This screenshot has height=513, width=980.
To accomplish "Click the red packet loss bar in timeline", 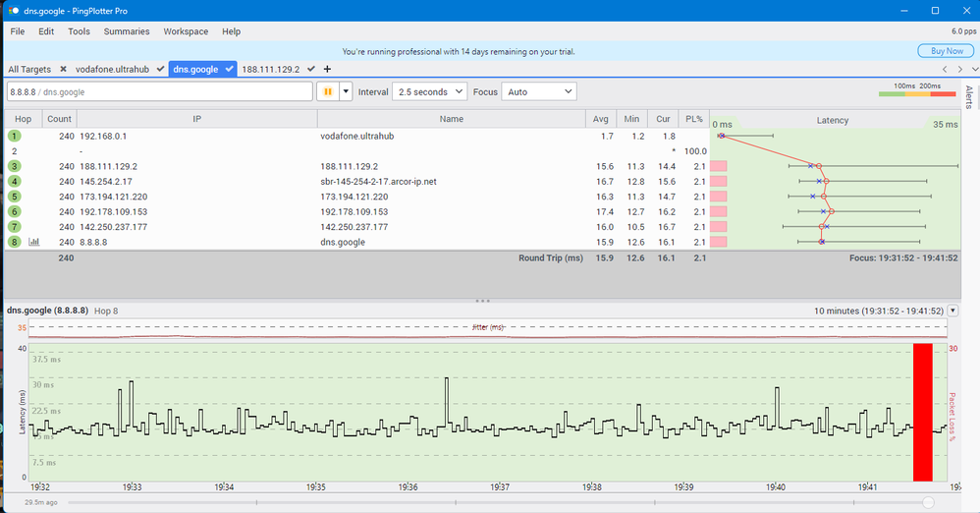I will [922, 413].
